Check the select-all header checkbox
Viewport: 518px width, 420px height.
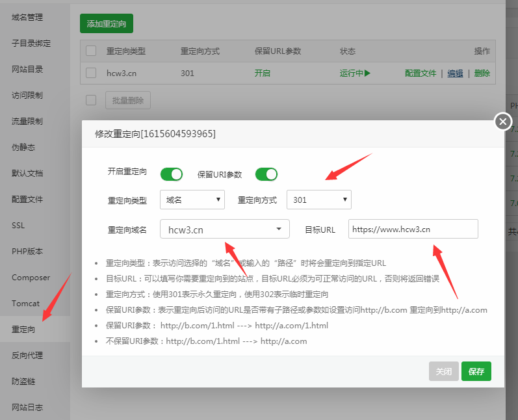pyautogui.click(x=91, y=51)
